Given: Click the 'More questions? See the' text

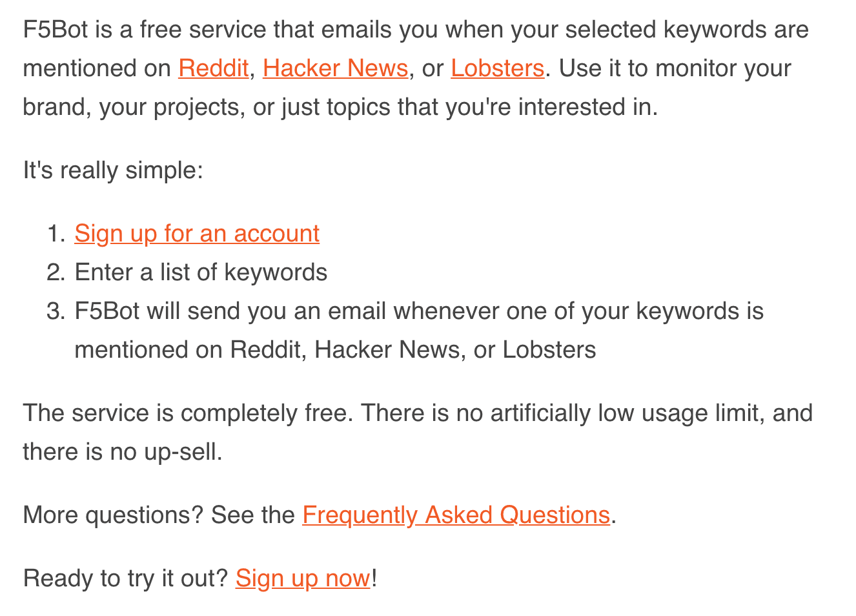Looking at the screenshot, I should tap(159, 515).
